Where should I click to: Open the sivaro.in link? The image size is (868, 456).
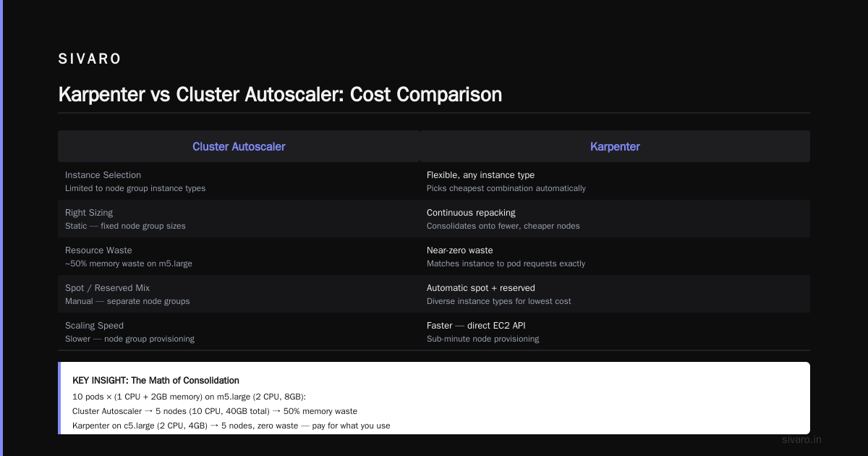tap(802, 439)
